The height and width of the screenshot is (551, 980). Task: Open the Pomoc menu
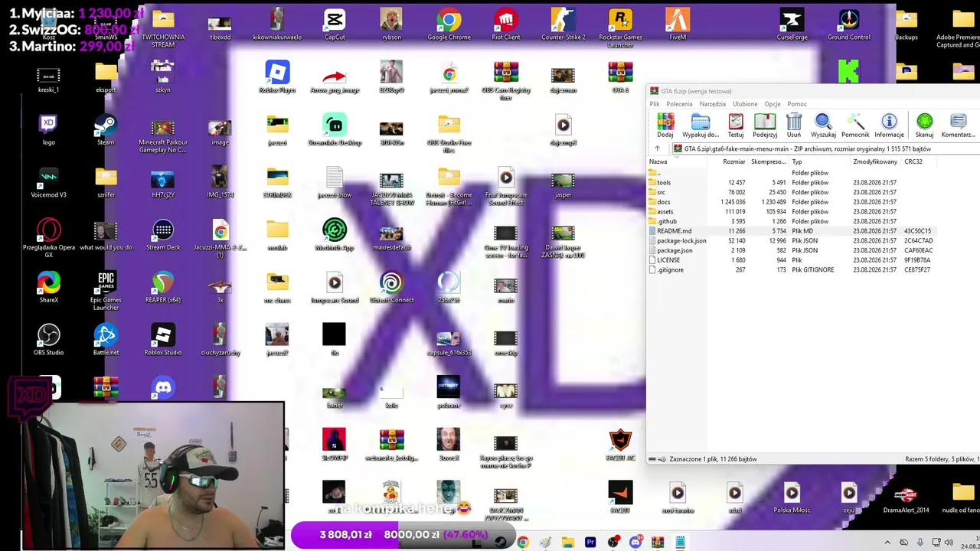click(x=796, y=104)
